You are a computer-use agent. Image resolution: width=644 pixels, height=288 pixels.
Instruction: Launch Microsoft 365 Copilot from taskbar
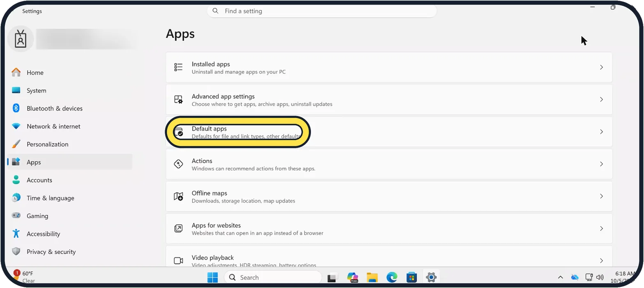pyautogui.click(x=353, y=277)
